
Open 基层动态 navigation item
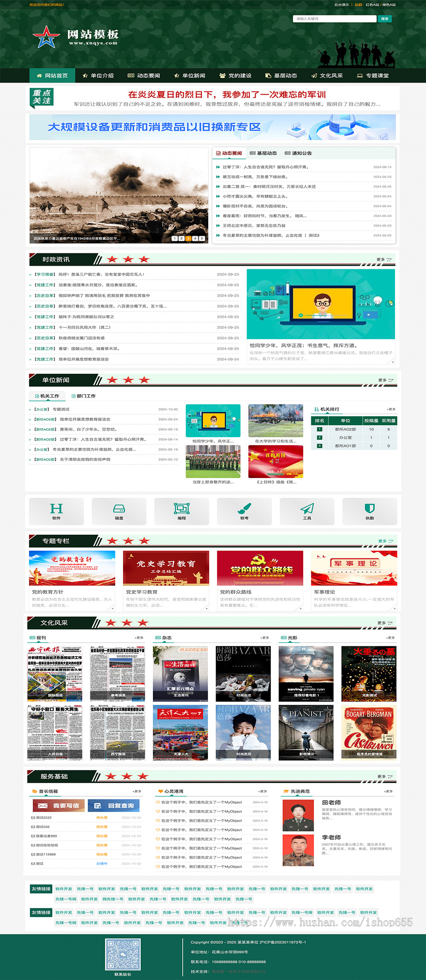click(x=281, y=75)
